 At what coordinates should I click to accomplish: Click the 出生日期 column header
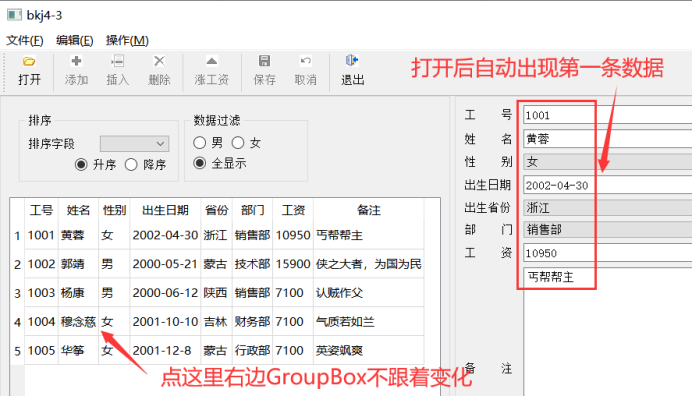(165, 210)
